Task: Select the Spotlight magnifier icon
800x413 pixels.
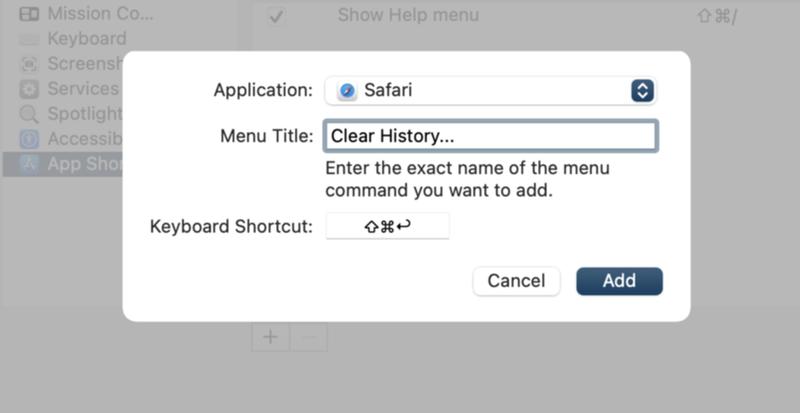Action: coord(29,114)
